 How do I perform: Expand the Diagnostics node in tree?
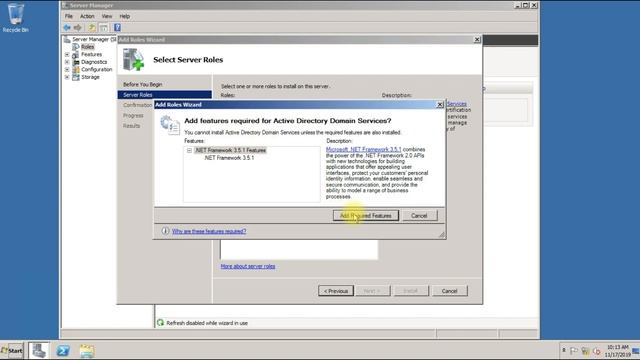coord(67,62)
